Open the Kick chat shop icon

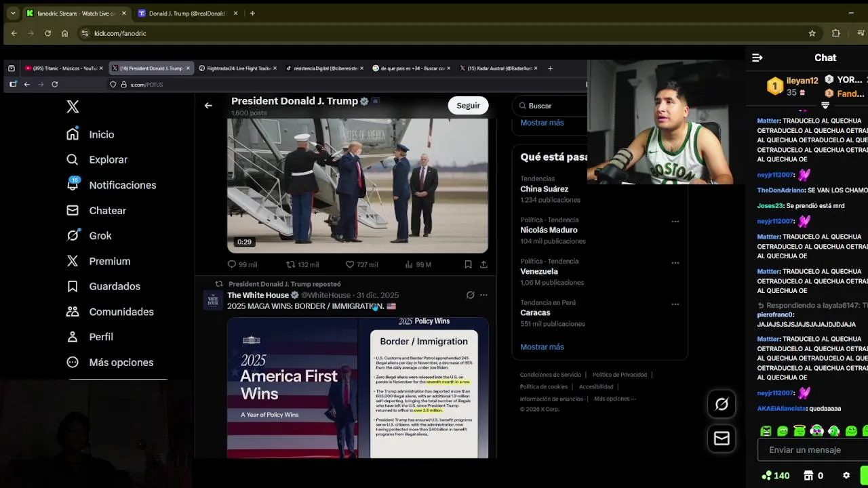(x=808, y=476)
